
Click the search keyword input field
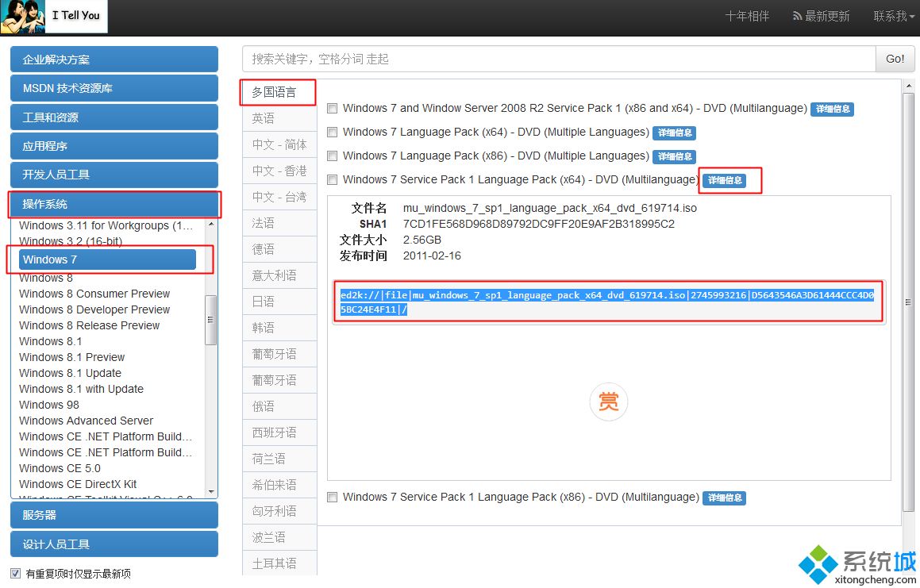point(559,59)
